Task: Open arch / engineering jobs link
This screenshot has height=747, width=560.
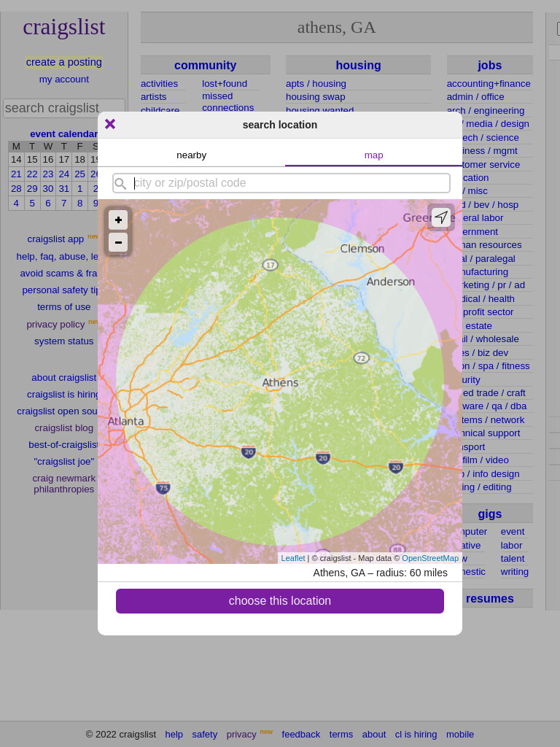Action: point(485,111)
